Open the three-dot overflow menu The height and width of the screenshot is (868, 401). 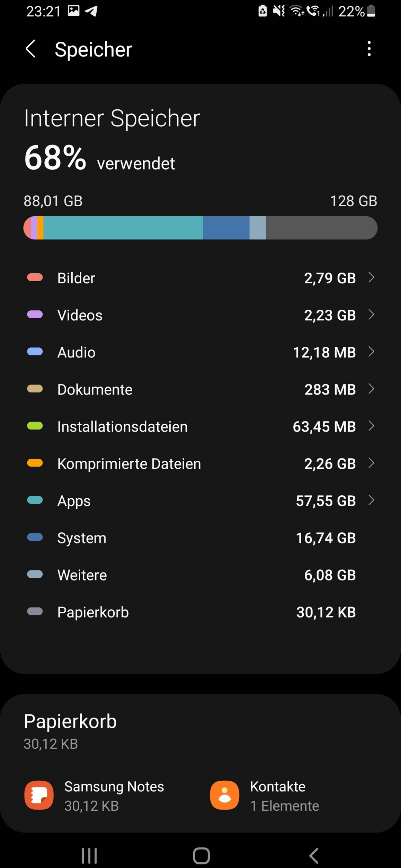pyautogui.click(x=369, y=49)
